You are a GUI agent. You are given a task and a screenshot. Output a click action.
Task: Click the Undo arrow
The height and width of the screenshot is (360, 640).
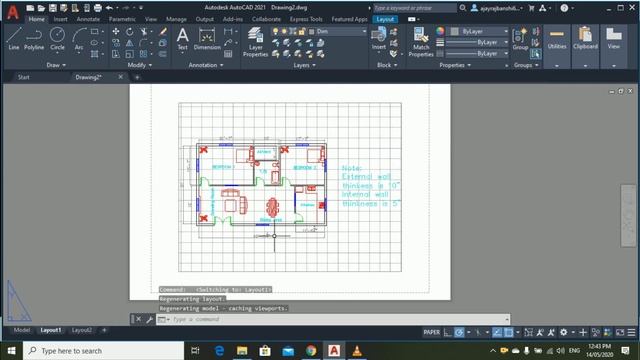109,8
